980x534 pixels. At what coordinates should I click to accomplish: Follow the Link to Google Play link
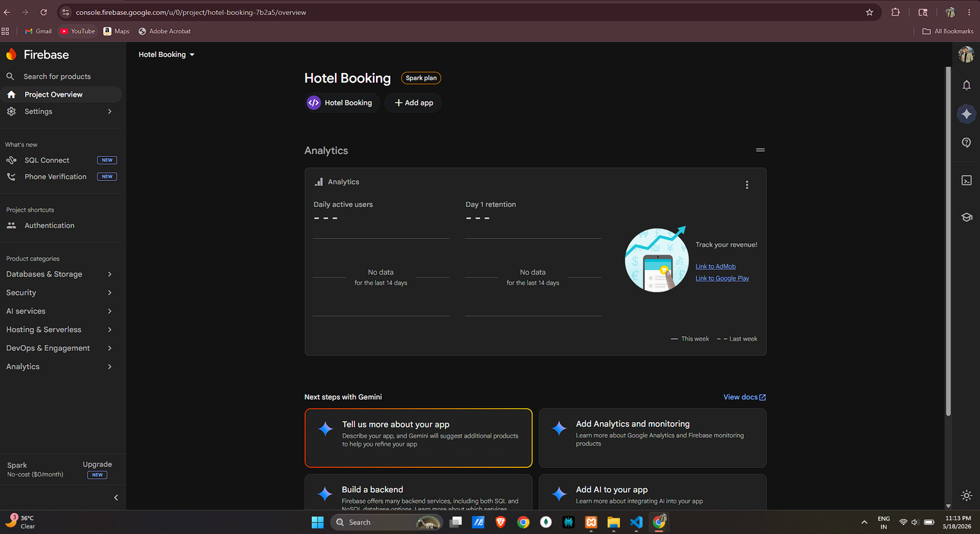[722, 278]
